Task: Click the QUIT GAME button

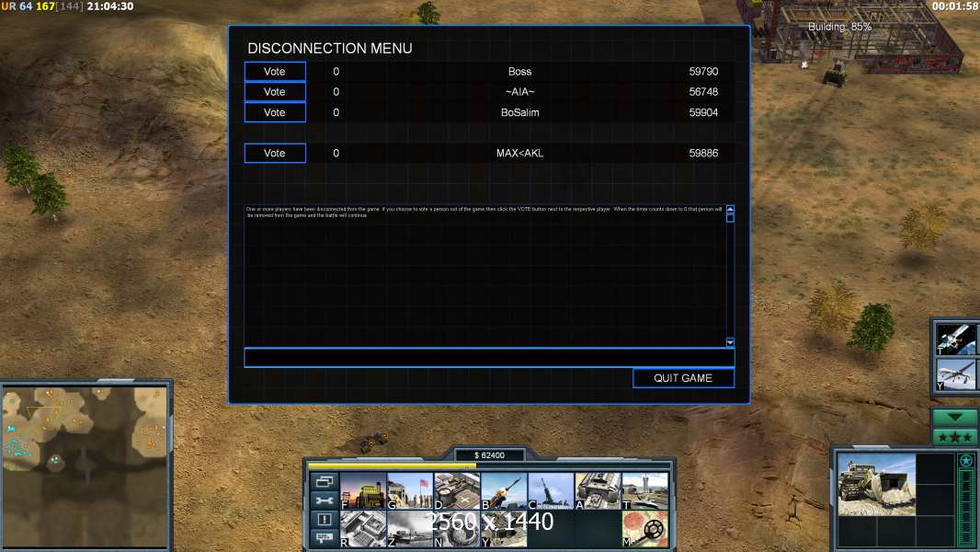Action: pos(683,378)
